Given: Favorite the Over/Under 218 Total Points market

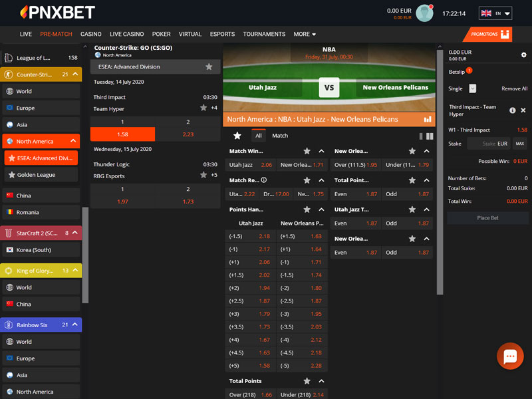Looking at the screenshot, I should coord(307,381).
